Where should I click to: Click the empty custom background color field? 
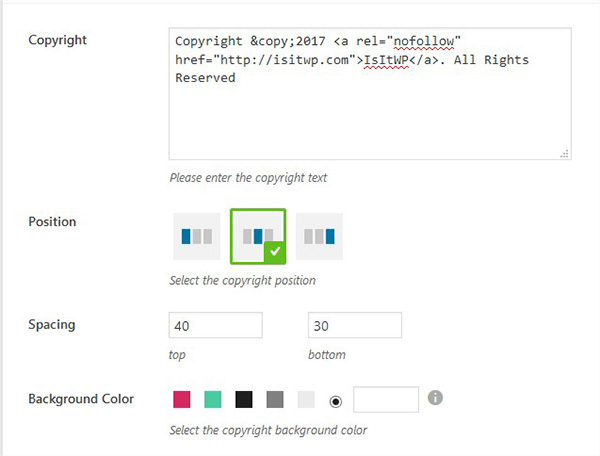(386, 399)
